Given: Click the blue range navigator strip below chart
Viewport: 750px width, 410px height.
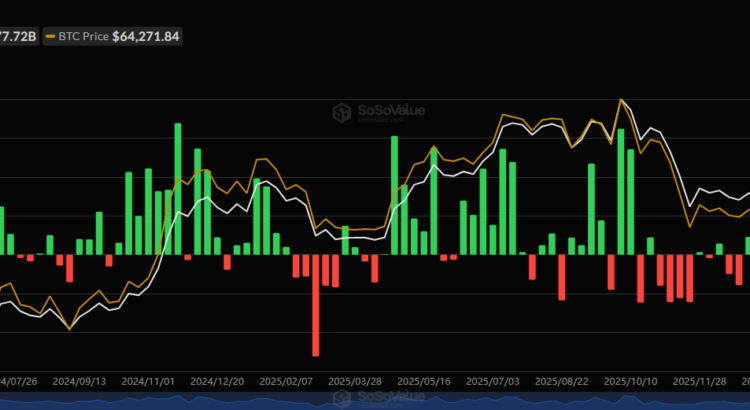Looking at the screenshot, I should pyautogui.click(x=375, y=401).
